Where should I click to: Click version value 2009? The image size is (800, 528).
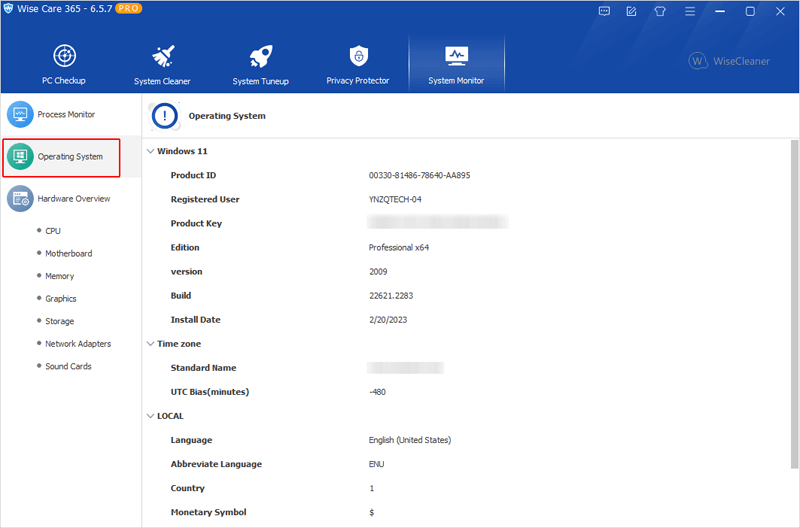click(x=379, y=271)
